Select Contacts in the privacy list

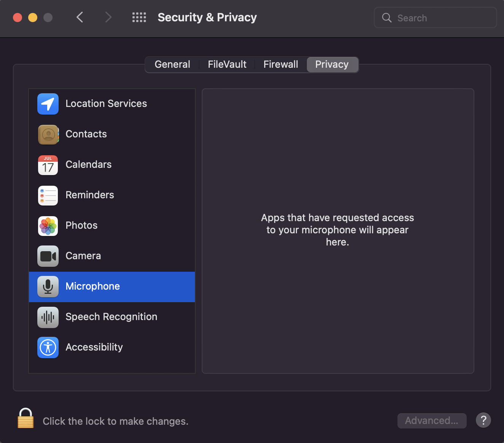pyautogui.click(x=112, y=134)
